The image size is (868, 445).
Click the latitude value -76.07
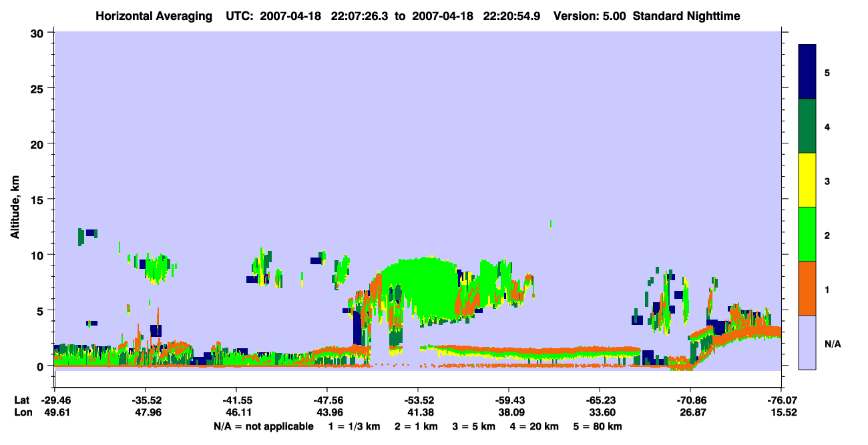781,400
